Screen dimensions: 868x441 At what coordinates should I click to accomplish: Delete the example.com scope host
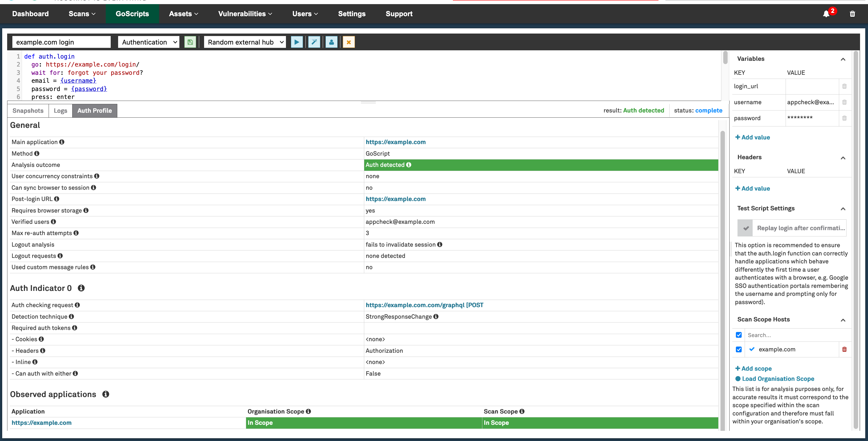[x=844, y=349]
